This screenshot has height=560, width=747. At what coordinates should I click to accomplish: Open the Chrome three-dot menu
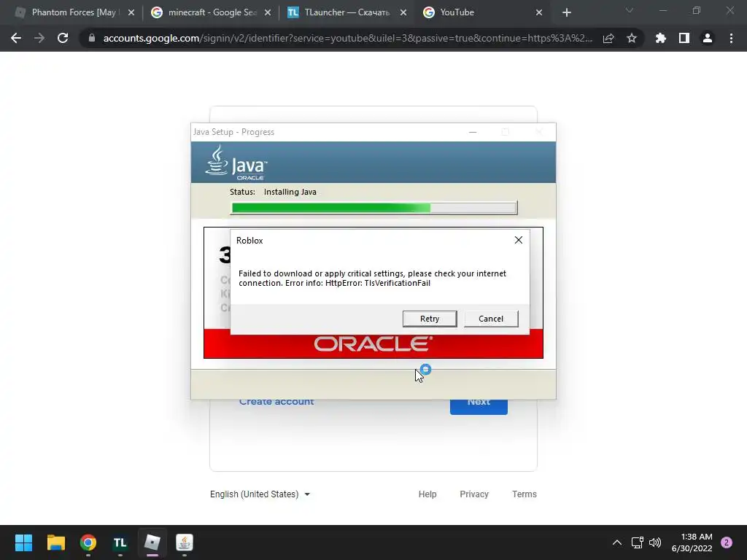pos(731,38)
